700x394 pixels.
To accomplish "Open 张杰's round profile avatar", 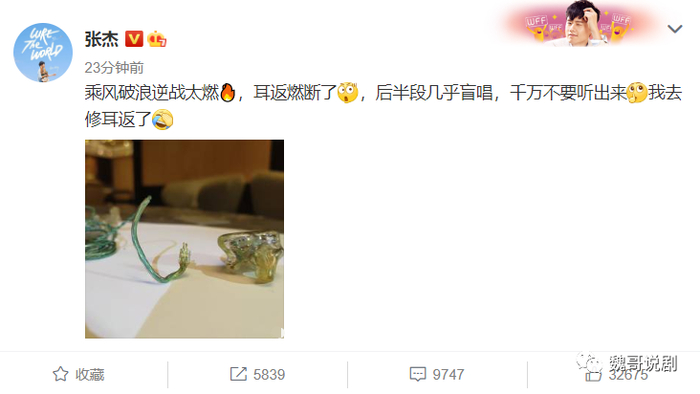I will pyautogui.click(x=43, y=53).
